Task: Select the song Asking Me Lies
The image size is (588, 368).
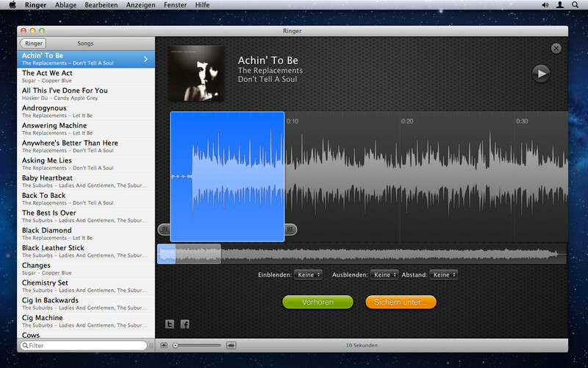Action: pyautogui.click(x=86, y=163)
